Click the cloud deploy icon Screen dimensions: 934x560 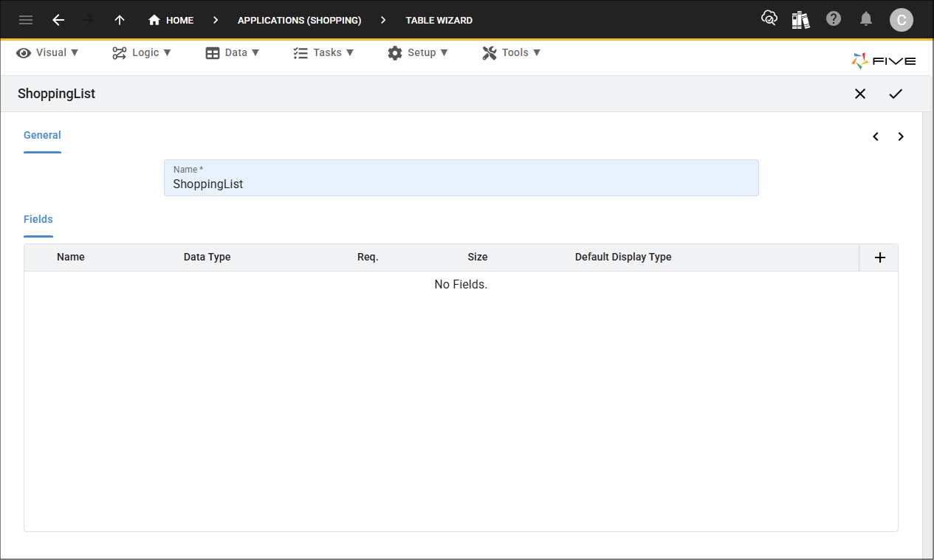point(769,20)
